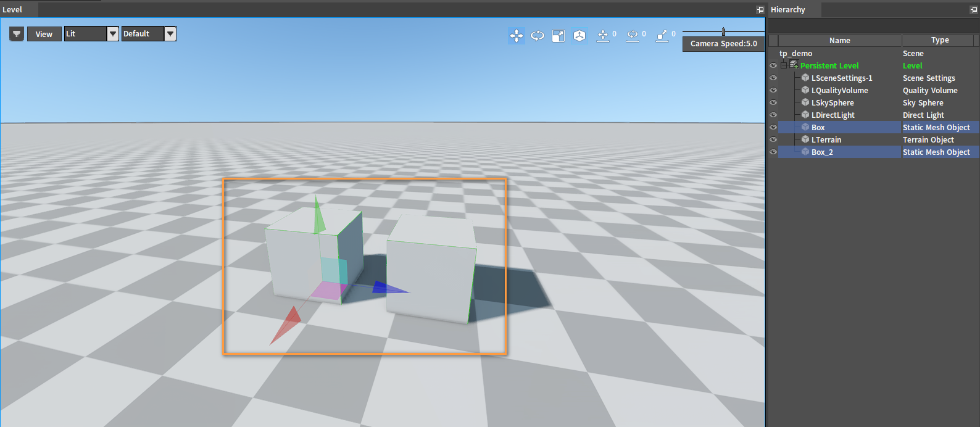980x427 pixels.
Task: Toggle visibility of LQualityVolume
Action: (x=773, y=90)
